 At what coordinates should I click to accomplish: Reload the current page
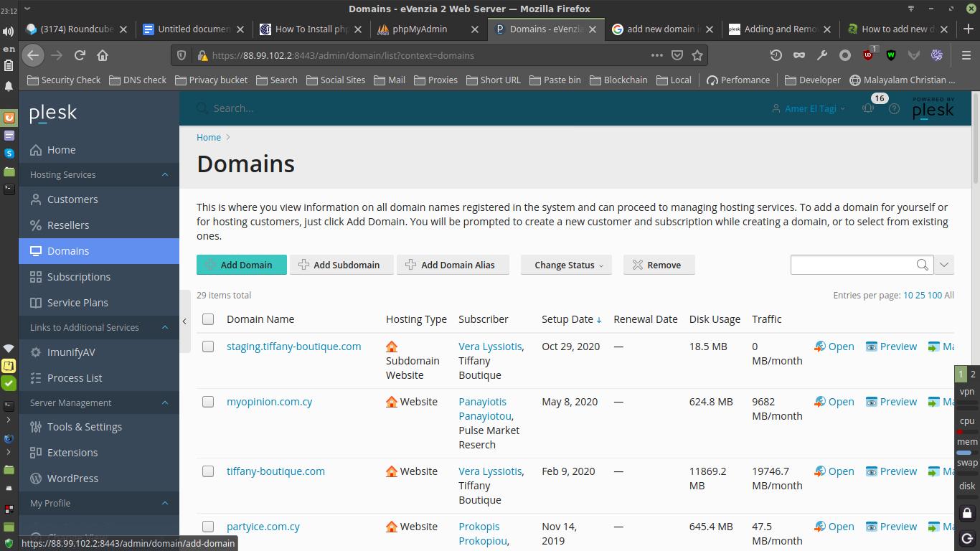pos(80,55)
